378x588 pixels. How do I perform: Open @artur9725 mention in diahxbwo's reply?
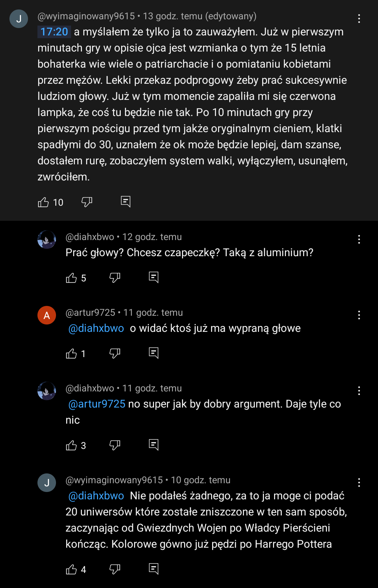pyautogui.click(x=97, y=404)
